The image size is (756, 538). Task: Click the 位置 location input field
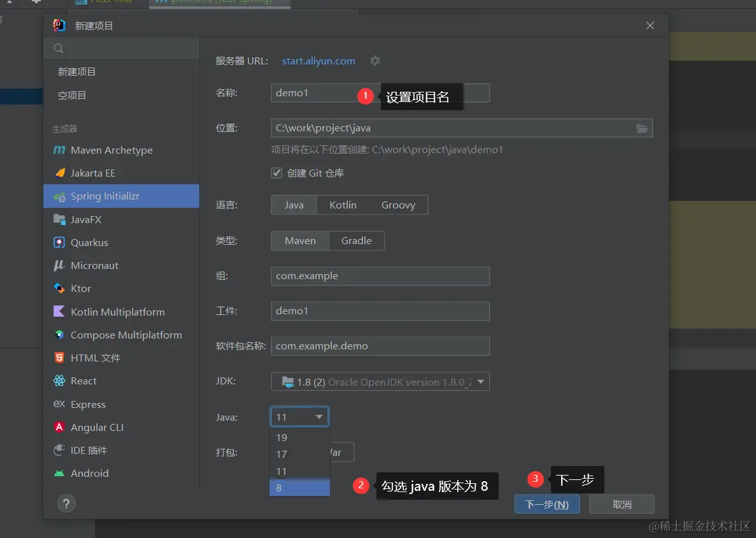tap(462, 128)
